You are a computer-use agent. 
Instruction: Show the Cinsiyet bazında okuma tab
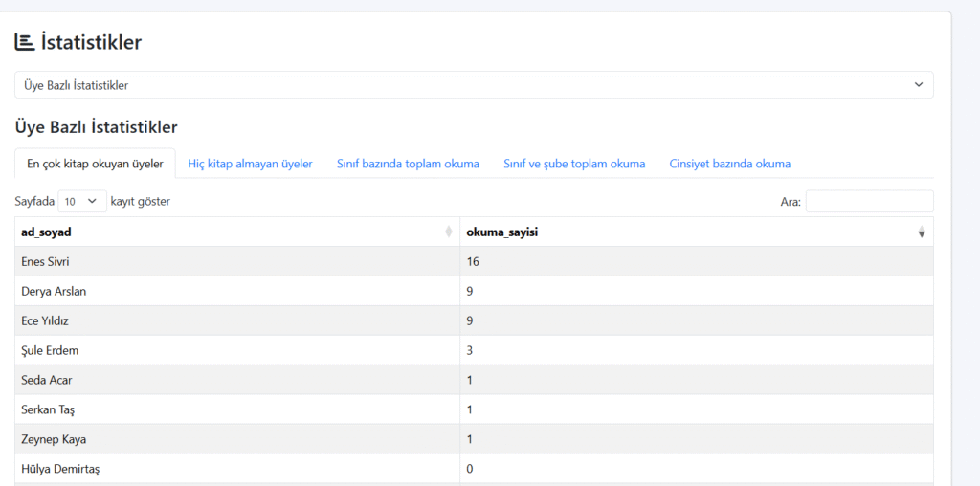[730, 164]
